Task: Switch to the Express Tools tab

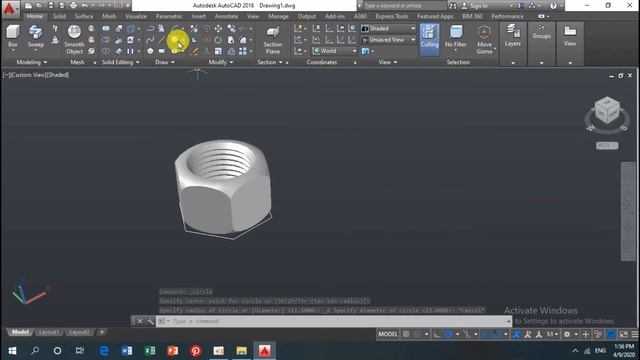Action: pos(391,16)
